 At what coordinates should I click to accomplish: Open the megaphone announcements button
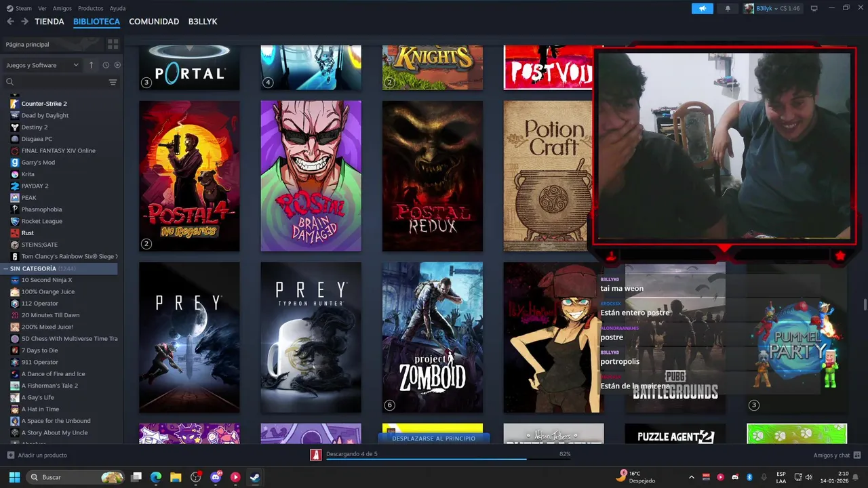[703, 8]
